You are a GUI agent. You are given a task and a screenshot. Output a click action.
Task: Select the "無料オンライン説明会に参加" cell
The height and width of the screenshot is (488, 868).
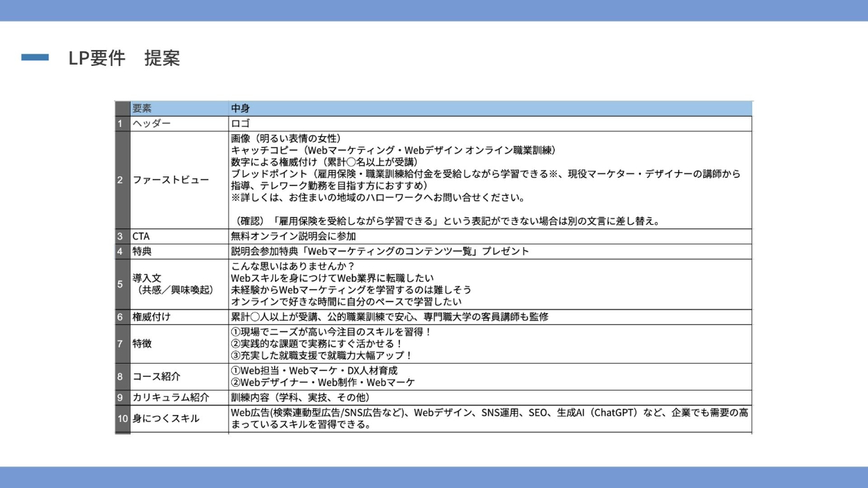(x=490, y=236)
